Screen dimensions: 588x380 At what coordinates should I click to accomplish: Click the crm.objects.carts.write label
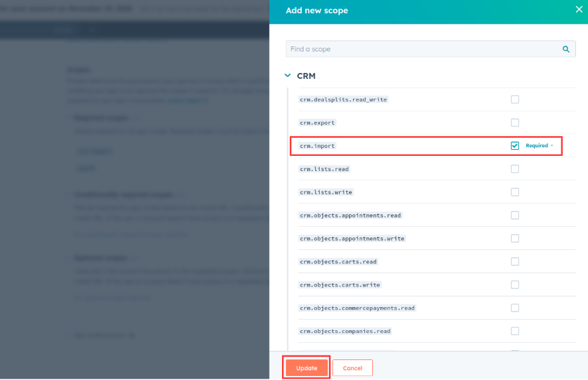click(x=340, y=285)
